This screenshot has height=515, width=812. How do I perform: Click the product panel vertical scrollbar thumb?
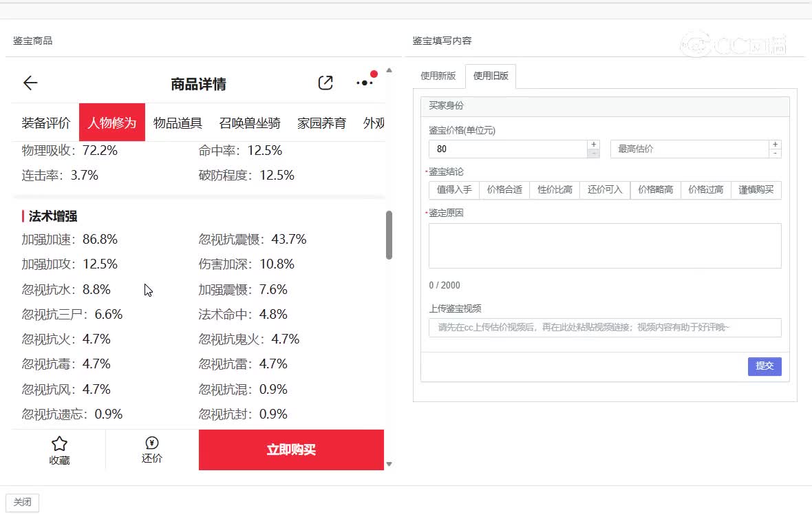389,235
